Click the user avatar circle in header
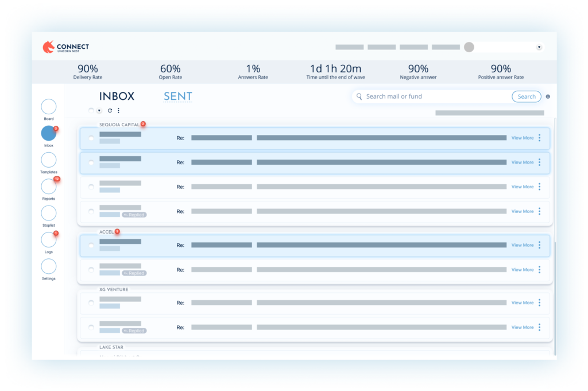This screenshot has height=391, width=588. tap(469, 47)
